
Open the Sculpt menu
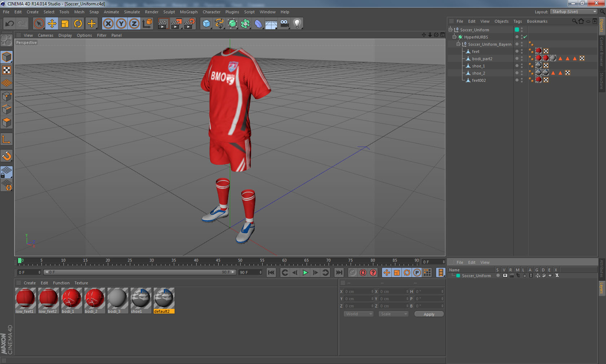(x=169, y=12)
